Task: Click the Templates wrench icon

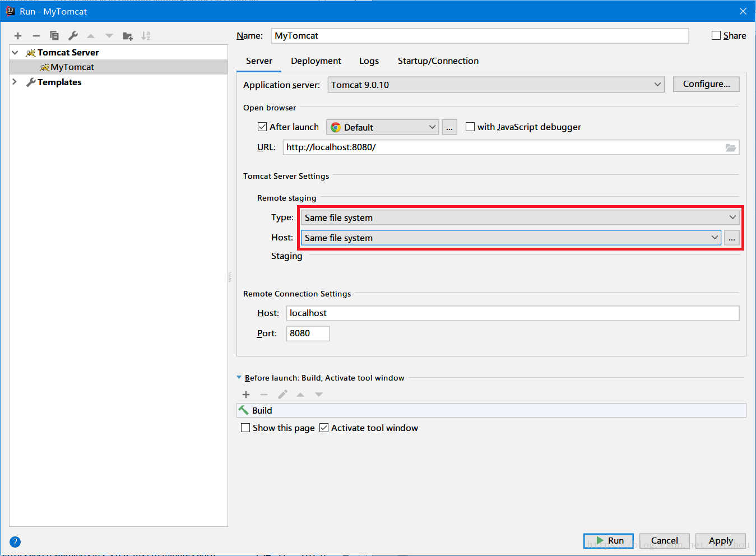Action: click(x=31, y=82)
